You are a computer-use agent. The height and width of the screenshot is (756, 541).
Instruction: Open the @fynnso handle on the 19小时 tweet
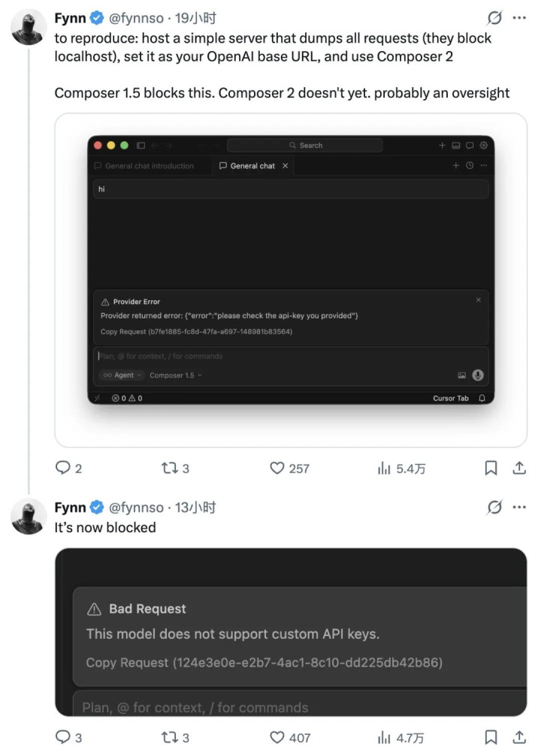tap(136, 18)
